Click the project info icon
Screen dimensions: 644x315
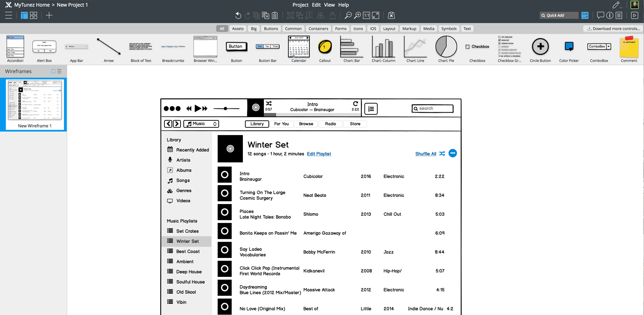(609, 15)
